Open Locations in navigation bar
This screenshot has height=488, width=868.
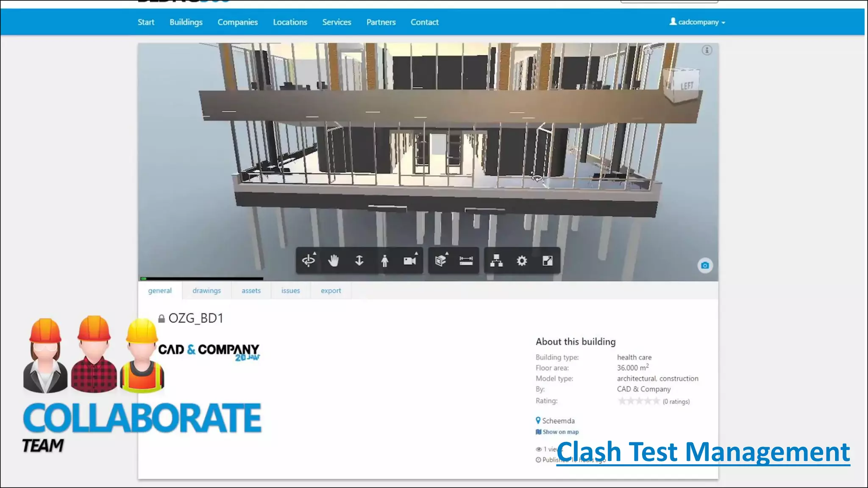(290, 22)
